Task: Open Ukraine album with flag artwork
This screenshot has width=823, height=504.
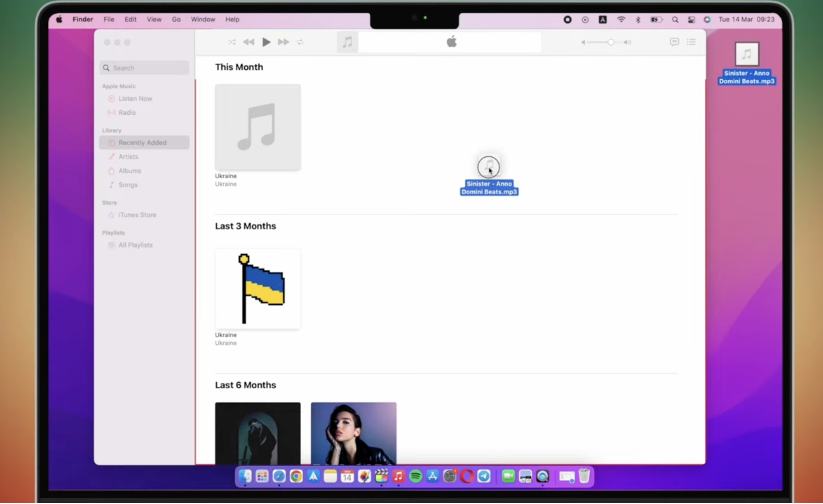Action: [258, 289]
